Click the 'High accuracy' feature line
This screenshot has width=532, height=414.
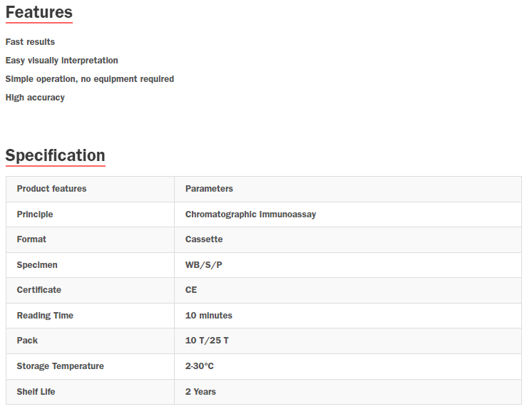35,98
